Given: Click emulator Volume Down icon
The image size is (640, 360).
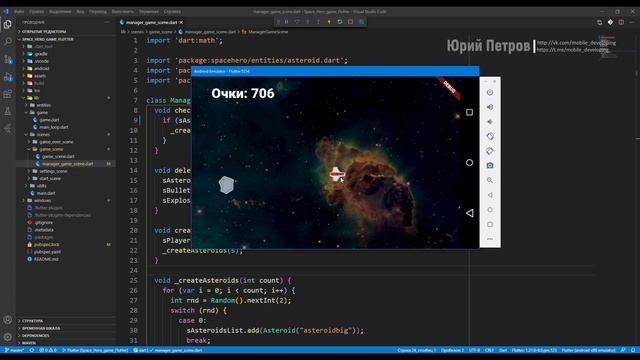Looking at the screenshot, I should (x=490, y=122).
